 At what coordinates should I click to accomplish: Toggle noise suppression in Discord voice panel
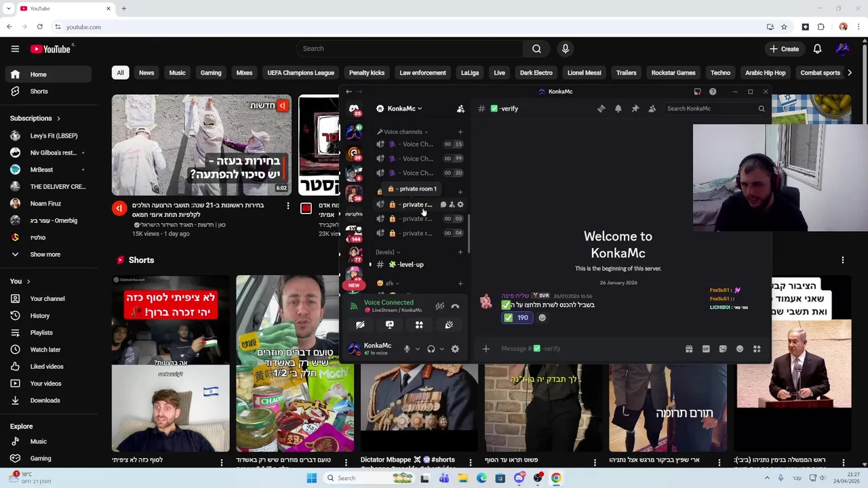(439, 306)
